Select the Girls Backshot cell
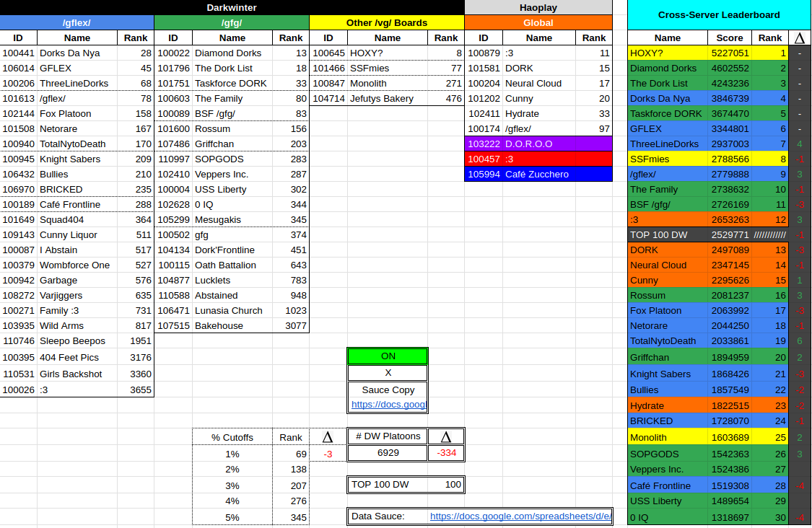 (77, 374)
